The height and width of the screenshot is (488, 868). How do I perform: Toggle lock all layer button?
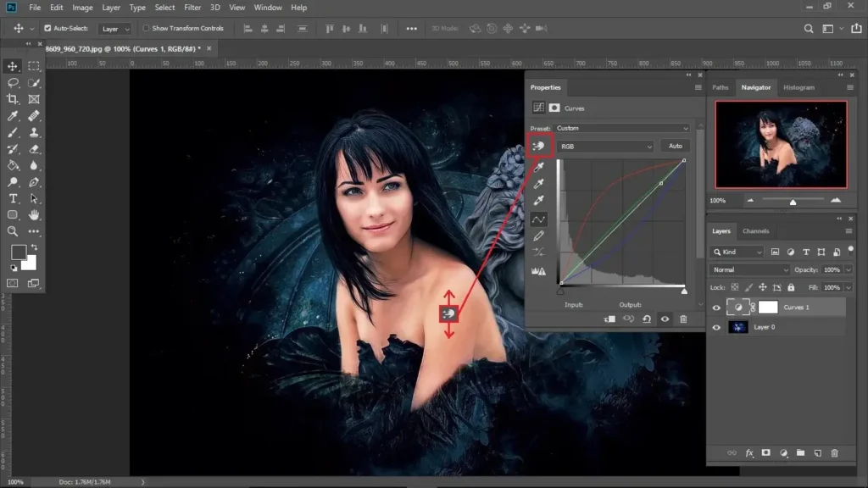coord(791,288)
